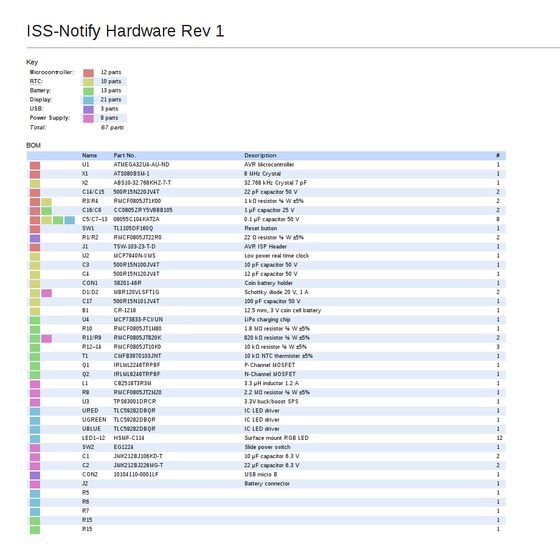
Task: Select the yellow swatch in the X2 row
Action: 35,183
